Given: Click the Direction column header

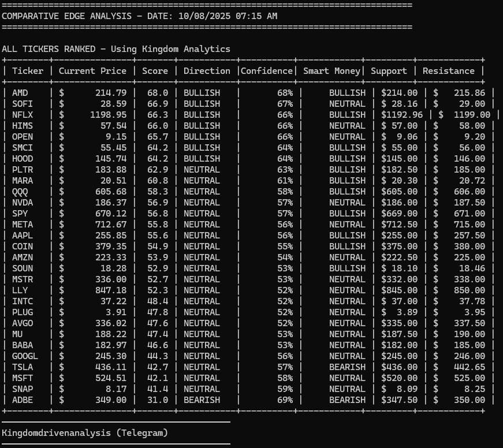Looking at the screenshot, I should [x=207, y=71].
